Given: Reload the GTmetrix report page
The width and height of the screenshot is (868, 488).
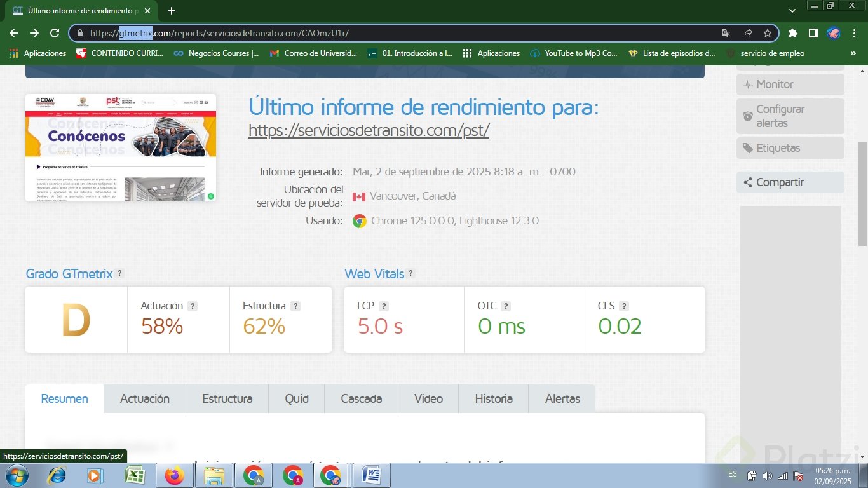Looking at the screenshot, I should (55, 33).
